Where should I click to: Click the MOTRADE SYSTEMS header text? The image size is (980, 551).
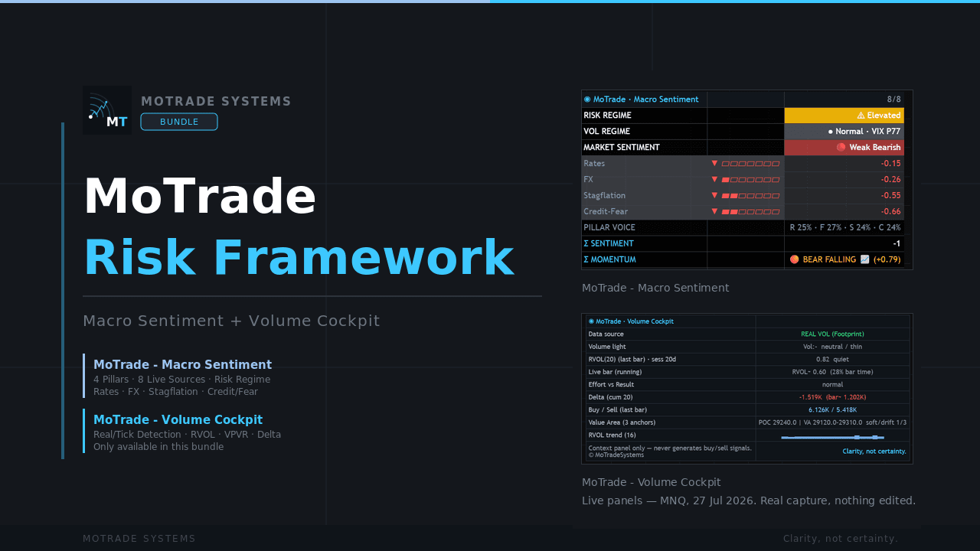point(217,101)
